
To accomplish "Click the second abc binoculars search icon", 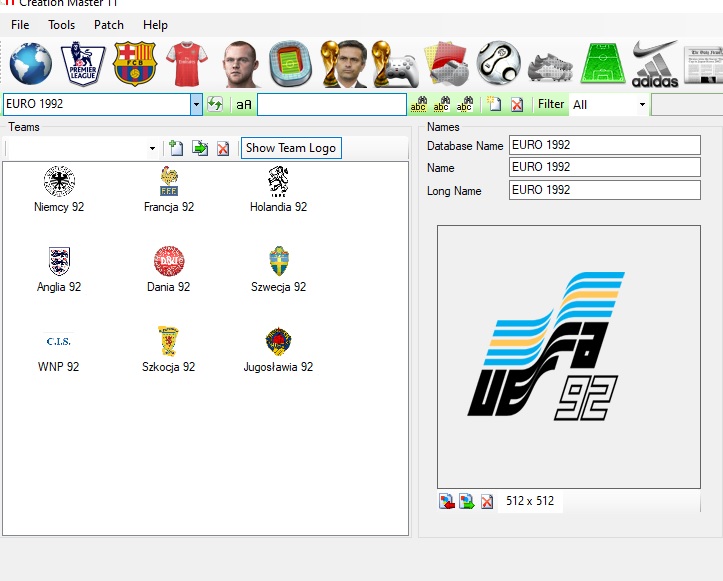I will click(441, 105).
